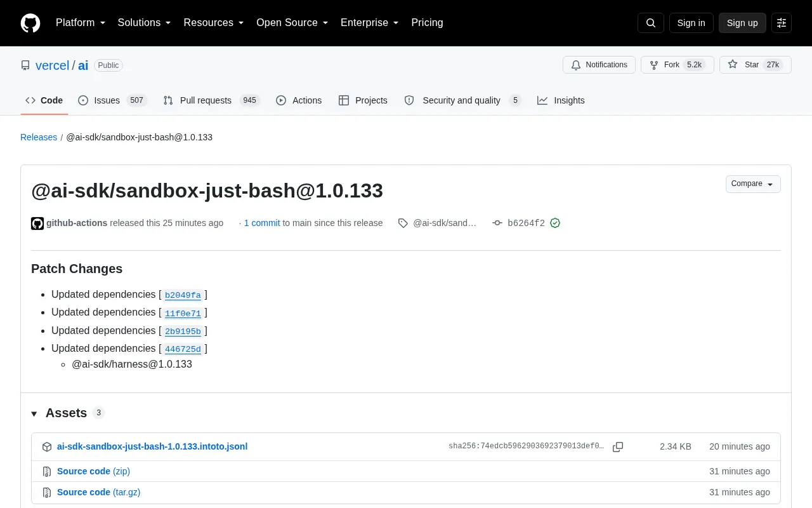Download ai-sdk-sandbox-just-bash-1.0.133.intoto.jsonl

[152, 446]
